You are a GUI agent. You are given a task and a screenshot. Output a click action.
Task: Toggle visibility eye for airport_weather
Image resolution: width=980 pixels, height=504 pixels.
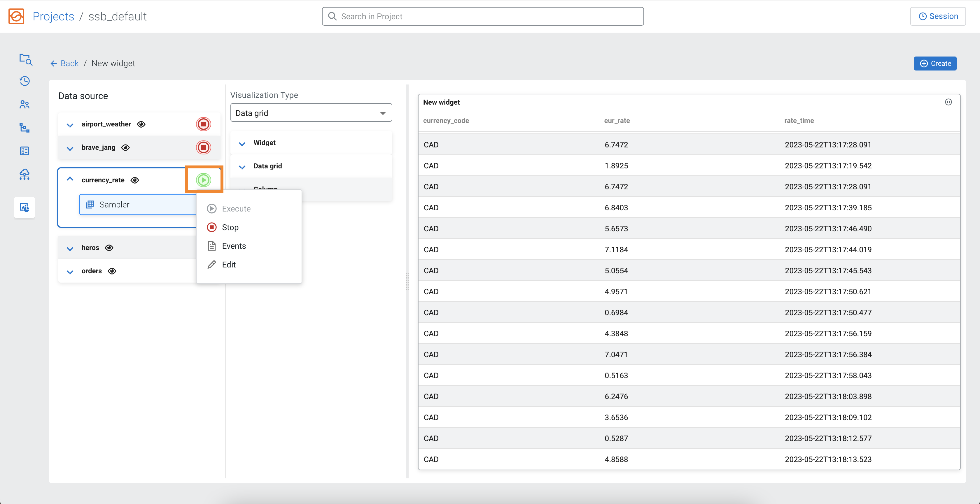click(x=141, y=124)
